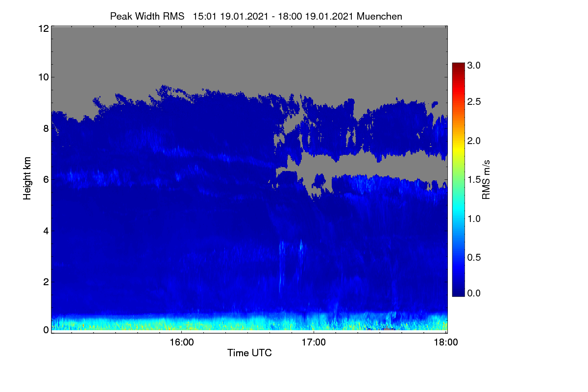The width and height of the screenshot is (588, 392).
Task: Click the start time "15:01 19.01.2021" in title
Action: (231, 16)
